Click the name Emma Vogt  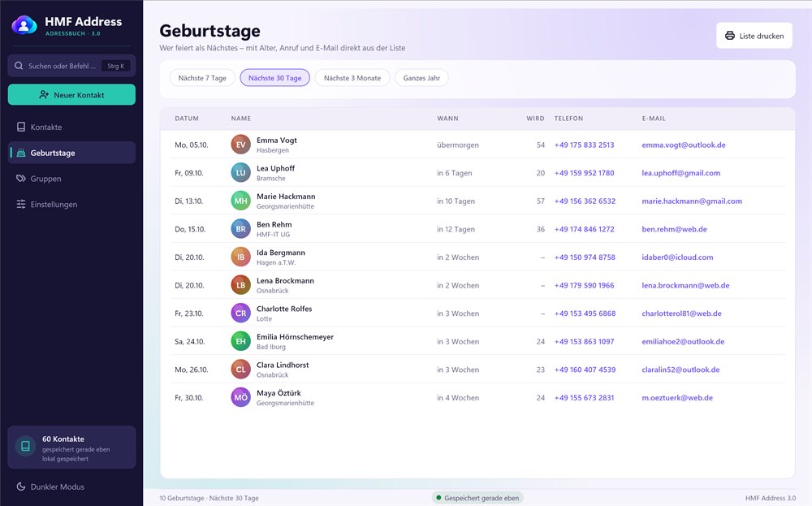click(277, 141)
